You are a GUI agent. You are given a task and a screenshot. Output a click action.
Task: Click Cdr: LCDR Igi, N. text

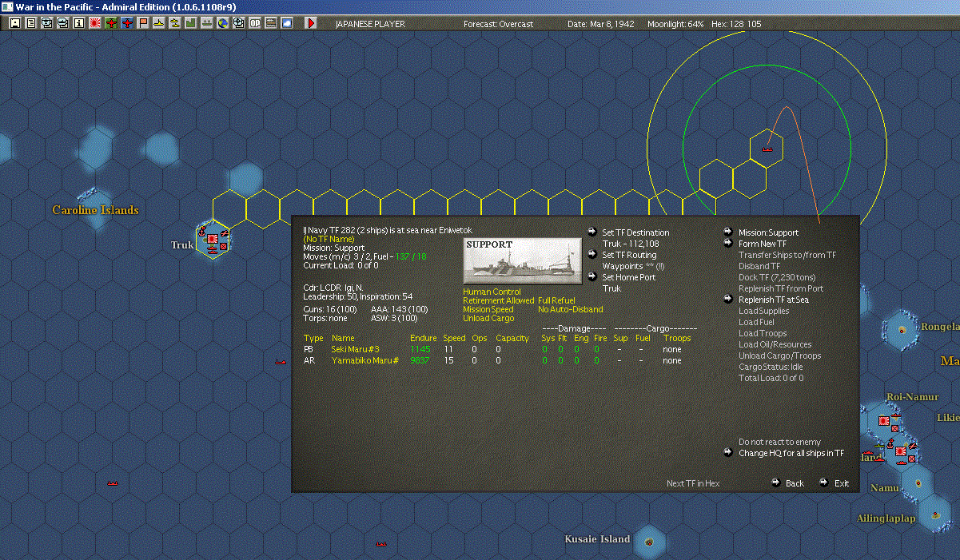click(333, 287)
